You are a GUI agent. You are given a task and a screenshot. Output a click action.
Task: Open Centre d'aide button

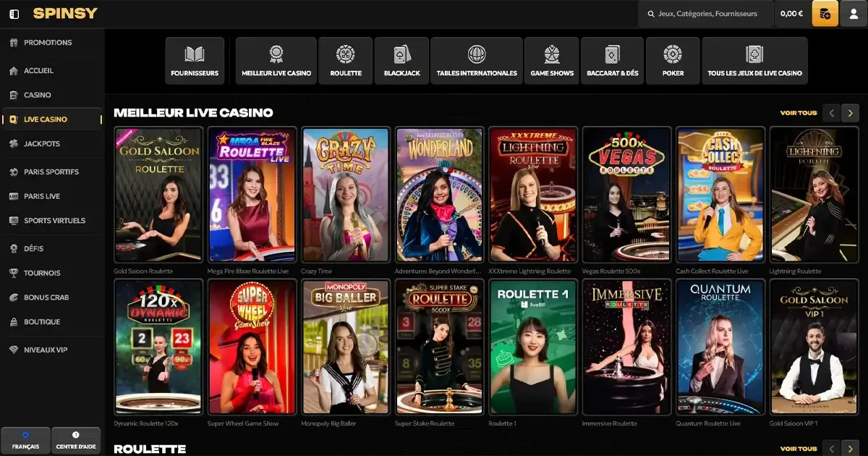click(76, 439)
